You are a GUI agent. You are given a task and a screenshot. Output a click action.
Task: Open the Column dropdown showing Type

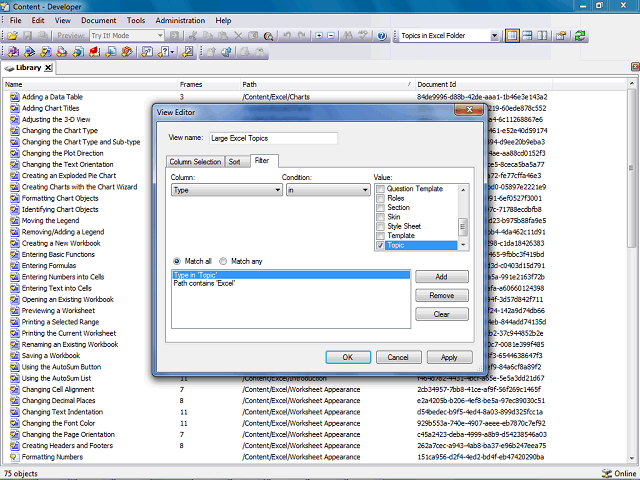(x=227, y=190)
